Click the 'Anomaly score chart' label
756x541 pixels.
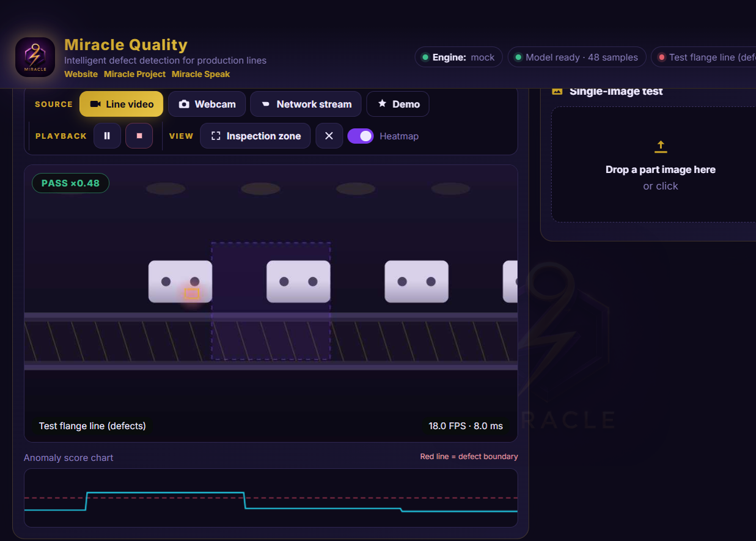68,458
